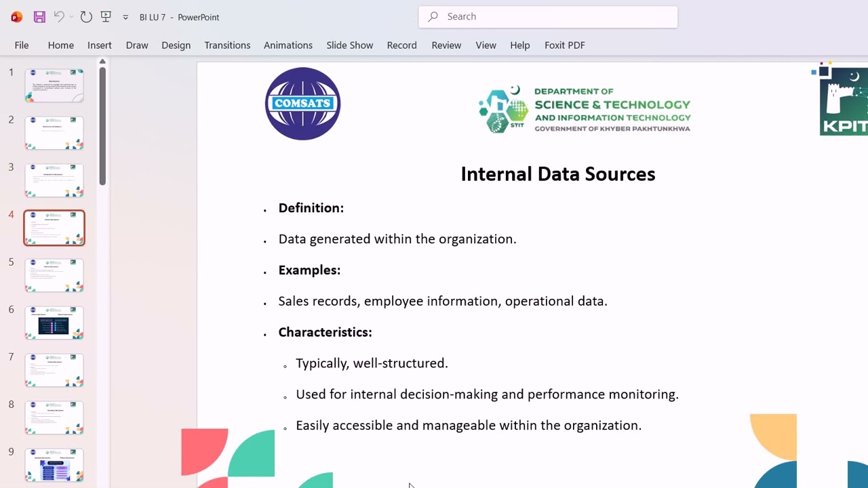Image resolution: width=868 pixels, height=488 pixels.
Task: Click the thumbnail pane scrollbar handle
Action: point(102,126)
